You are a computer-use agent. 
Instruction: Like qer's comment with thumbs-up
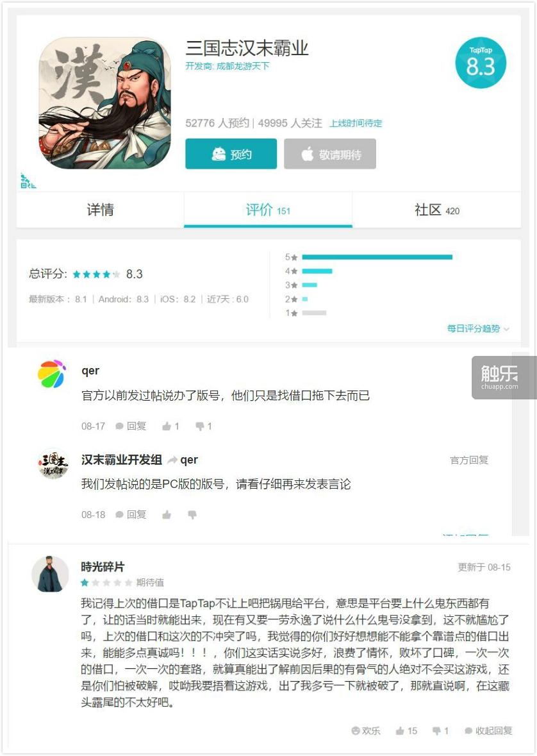[170, 426]
